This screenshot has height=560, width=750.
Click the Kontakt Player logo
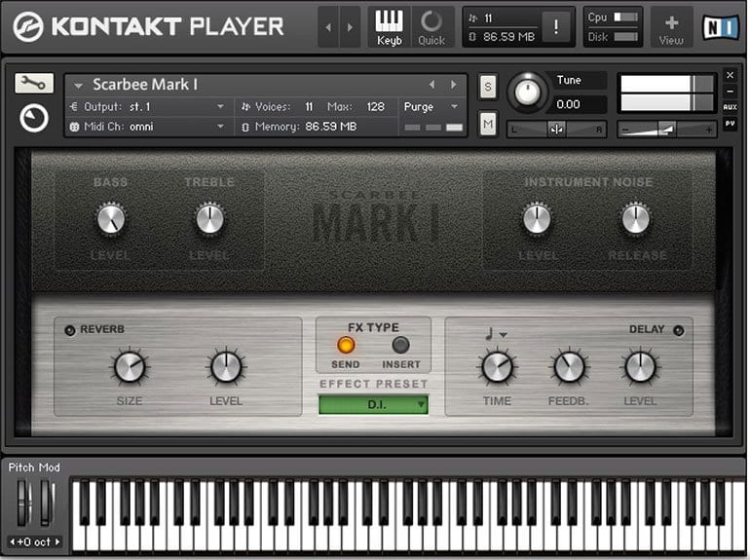tap(148, 26)
